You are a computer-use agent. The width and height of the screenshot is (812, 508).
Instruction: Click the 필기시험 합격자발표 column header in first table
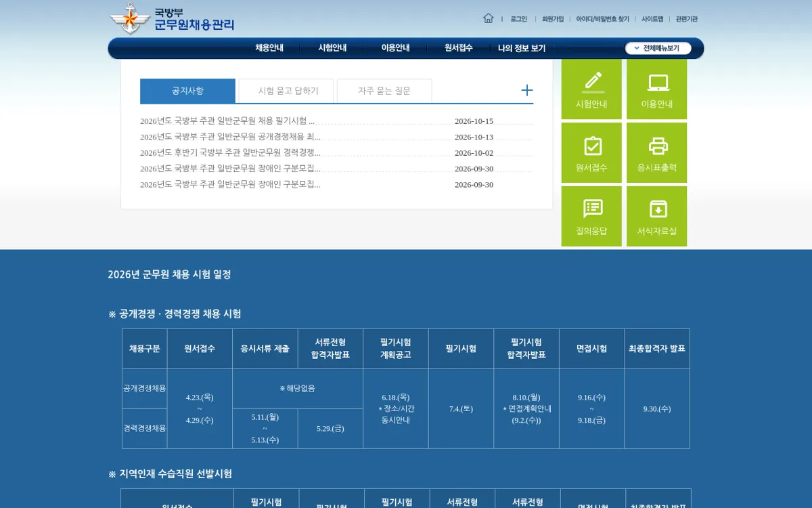[526, 348]
